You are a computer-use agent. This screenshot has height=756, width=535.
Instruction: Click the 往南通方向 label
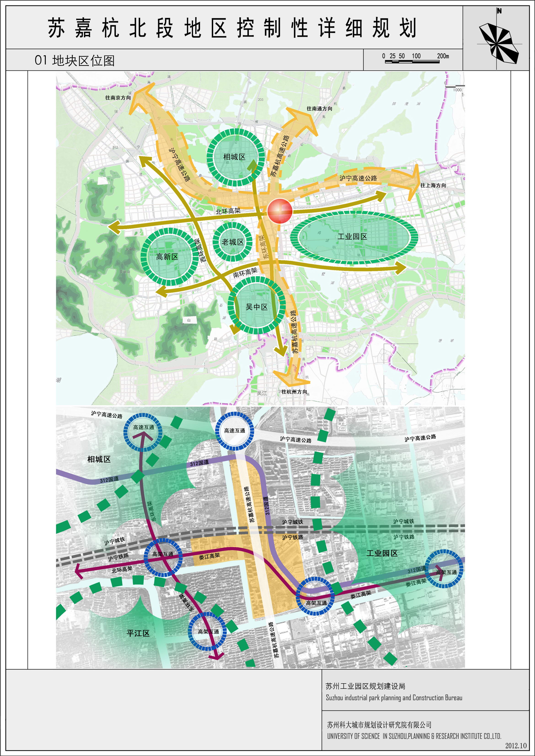click(319, 108)
